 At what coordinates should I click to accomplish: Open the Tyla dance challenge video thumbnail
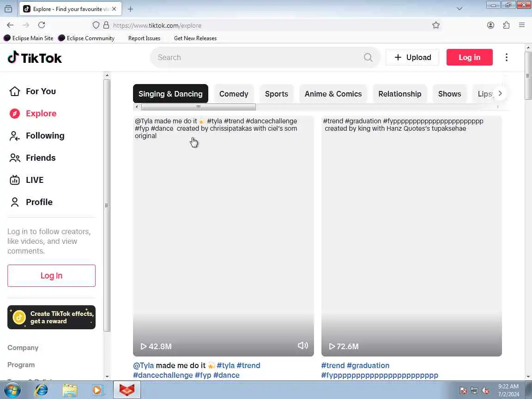point(223,236)
